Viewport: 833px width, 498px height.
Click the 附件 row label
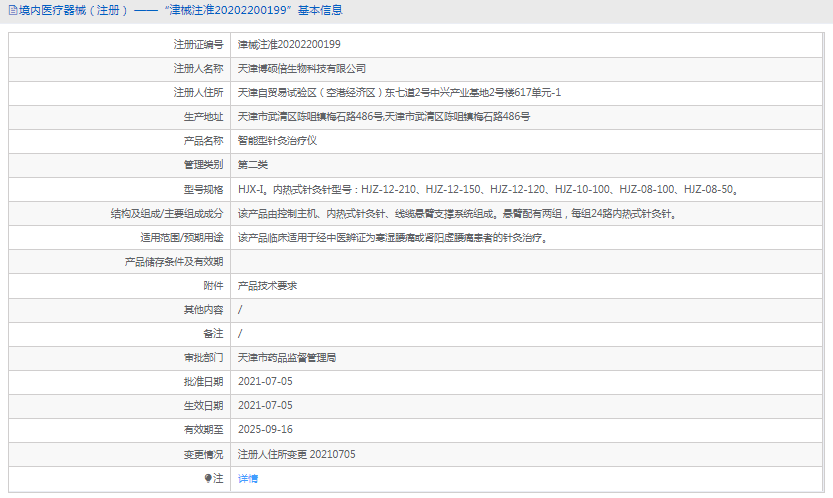click(x=213, y=285)
